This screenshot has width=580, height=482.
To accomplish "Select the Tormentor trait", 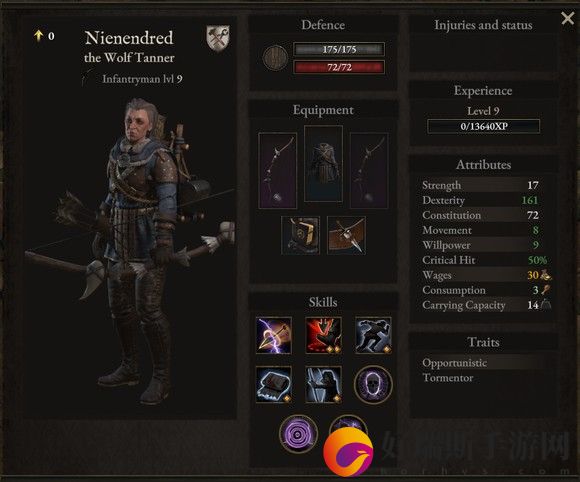I will point(448,378).
